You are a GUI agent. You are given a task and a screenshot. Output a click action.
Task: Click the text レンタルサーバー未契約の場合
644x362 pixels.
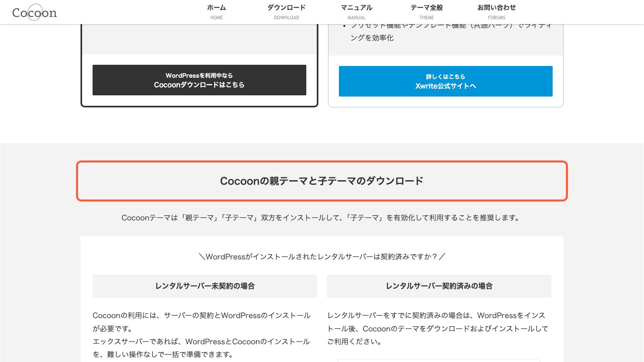tap(205, 286)
